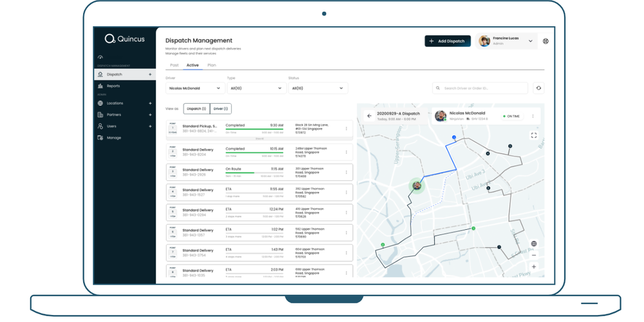Expand Locations submenu with plus icon
This screenshot has width=644, height=322.
pos(150,103)
